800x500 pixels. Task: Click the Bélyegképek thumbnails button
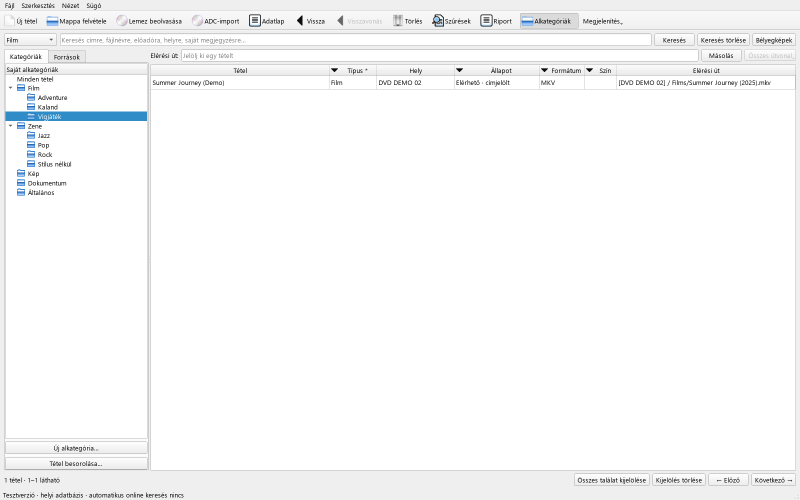[x=773, y=40]
